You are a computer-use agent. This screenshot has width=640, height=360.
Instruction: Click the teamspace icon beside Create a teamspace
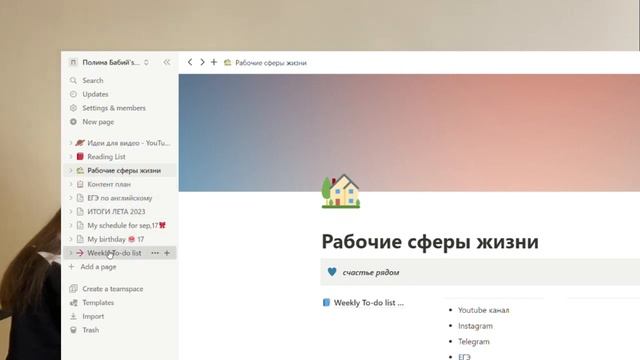pos(73,289)
